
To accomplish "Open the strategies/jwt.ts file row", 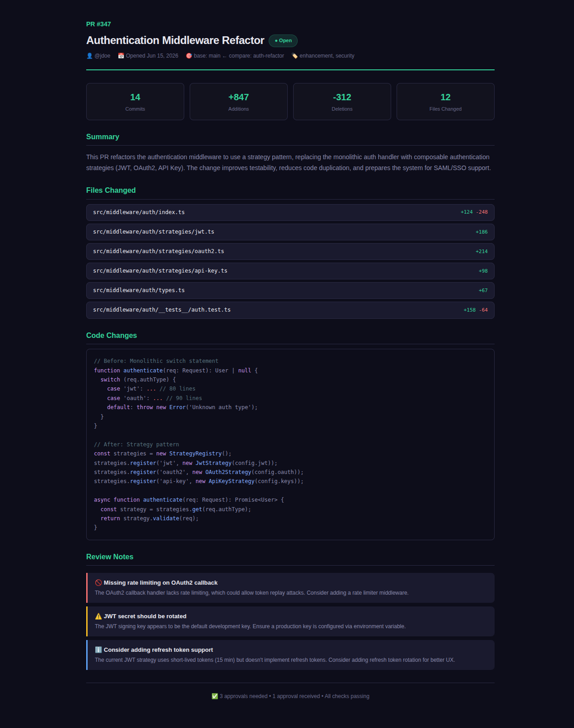I will point(290,232).
